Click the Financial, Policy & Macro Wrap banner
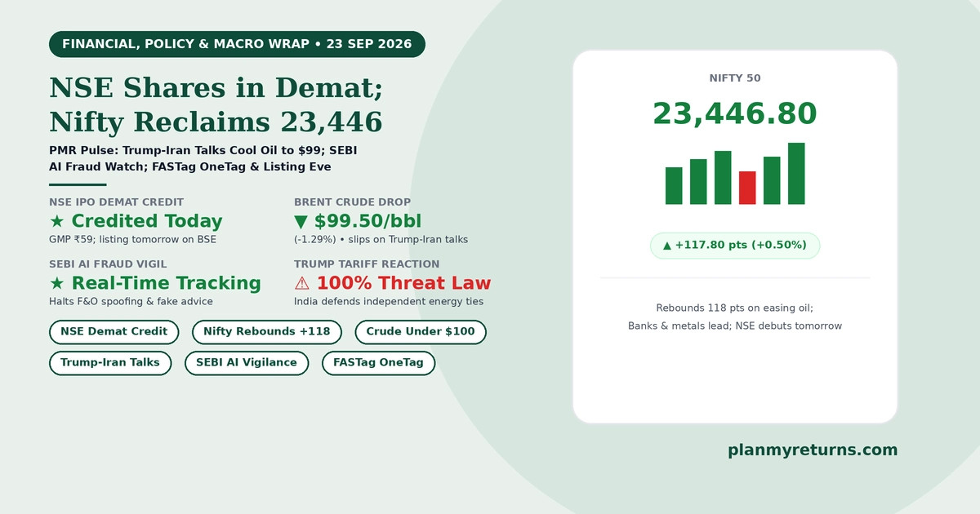Viewport: 980px width, 514px height. pos(237,44)
